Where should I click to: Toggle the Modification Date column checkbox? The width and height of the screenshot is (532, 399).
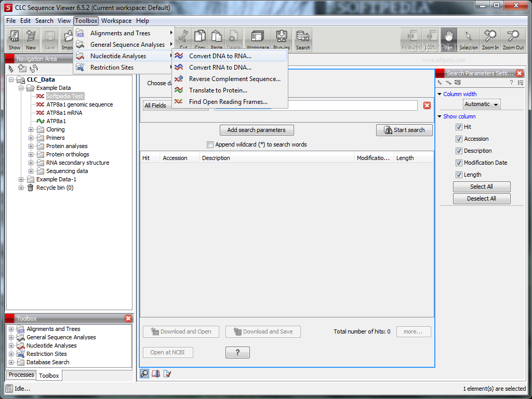[x=459, y=163]
